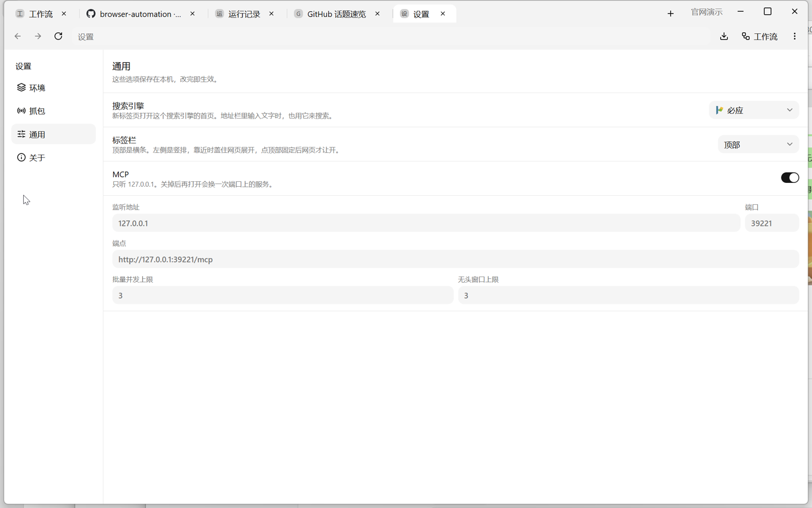Click the 监听地址 127.0.0.1 field
812x508 pixels.
pos(426,223)
